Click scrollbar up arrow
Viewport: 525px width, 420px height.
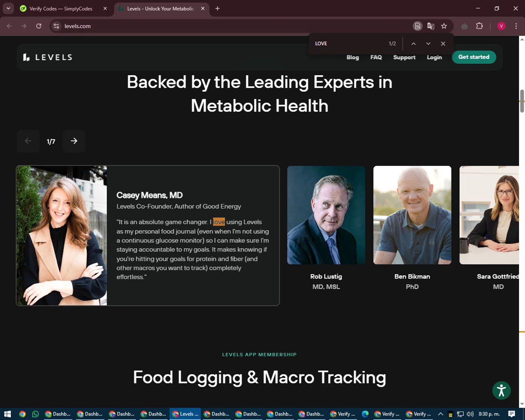pyautogui.click(x=522, y=38)
